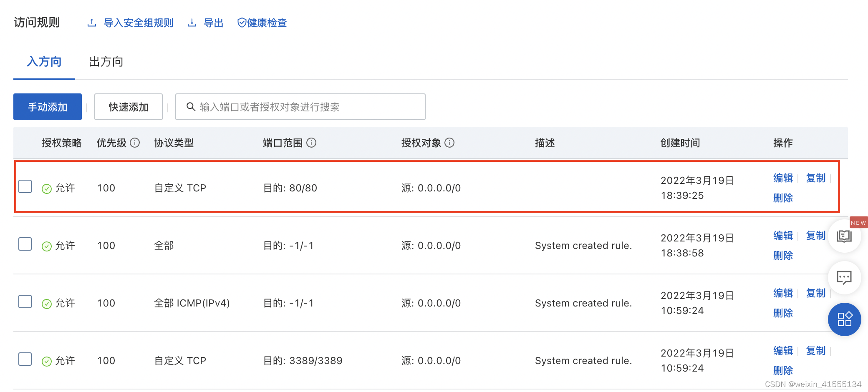The width and height of the screenshot is (868, 392).
Task: Click System created rule. in 3389 row
Action: click(x=583, y=361)
